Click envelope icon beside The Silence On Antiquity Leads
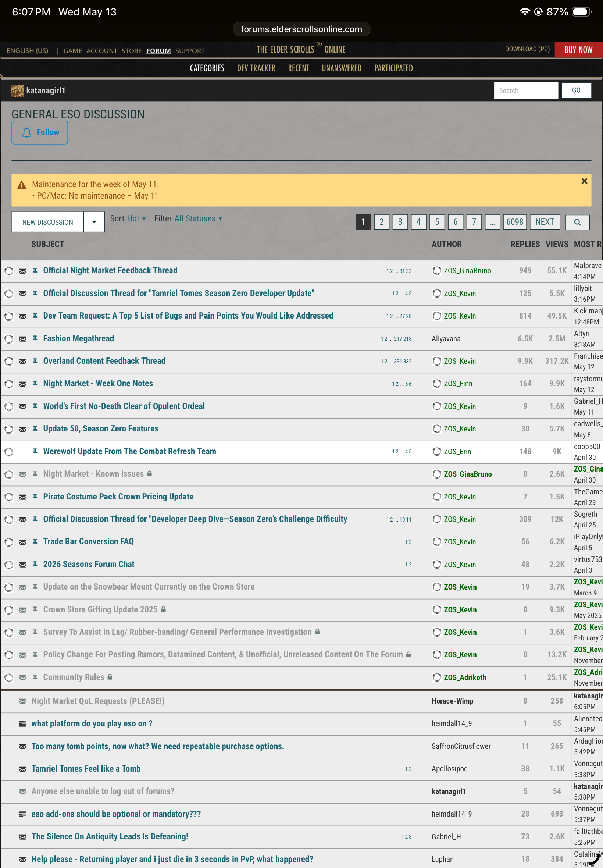Screen dimensions: 603x868 click(23, 837)
